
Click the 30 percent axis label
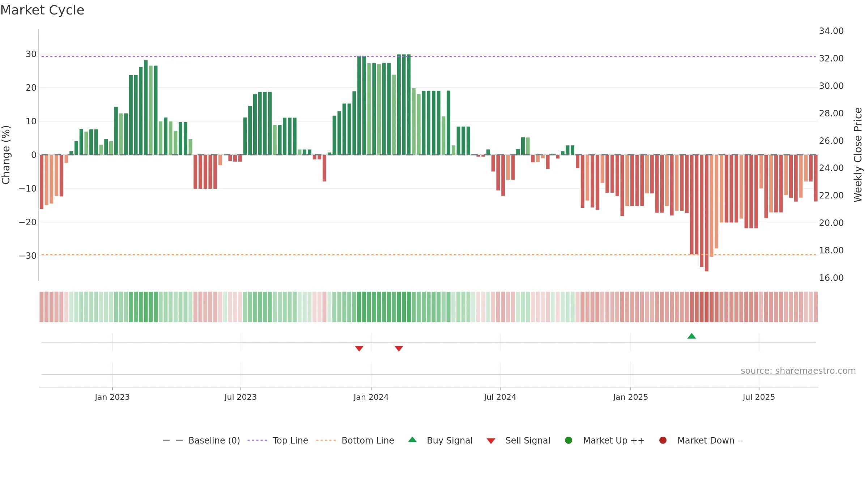pos(31,54)
